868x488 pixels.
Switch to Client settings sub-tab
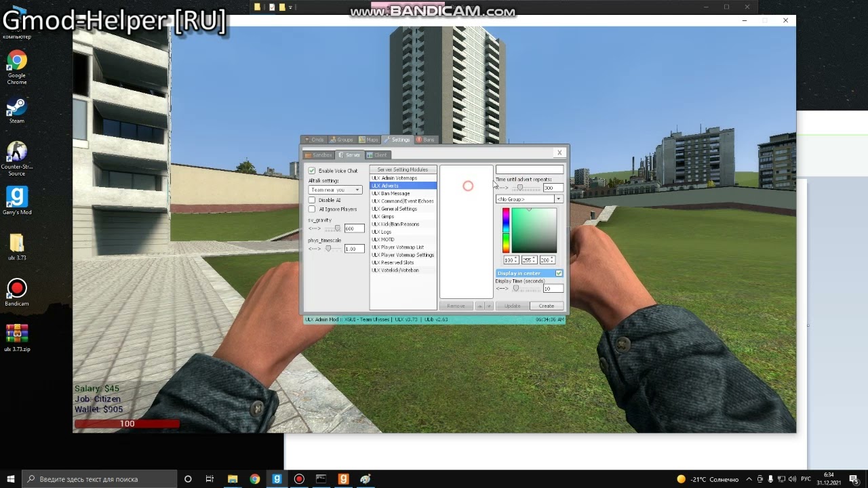click(x=378, y=155)
